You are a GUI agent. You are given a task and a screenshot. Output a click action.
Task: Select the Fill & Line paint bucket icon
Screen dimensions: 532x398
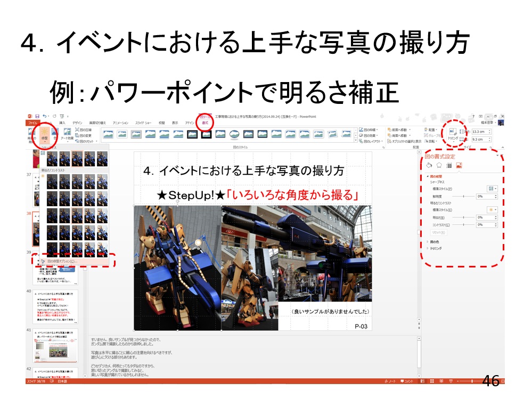(x=429, y=165)
